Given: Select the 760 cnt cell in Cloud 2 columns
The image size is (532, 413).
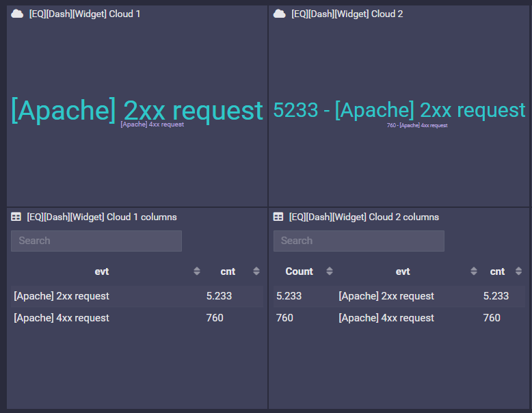Looking at the screenshot, I should click(x=492, y=318).
